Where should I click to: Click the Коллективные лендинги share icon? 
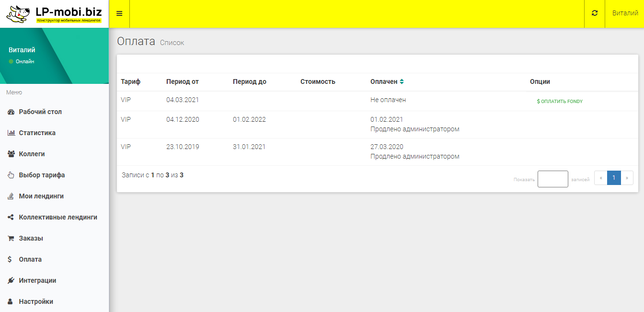11,218
